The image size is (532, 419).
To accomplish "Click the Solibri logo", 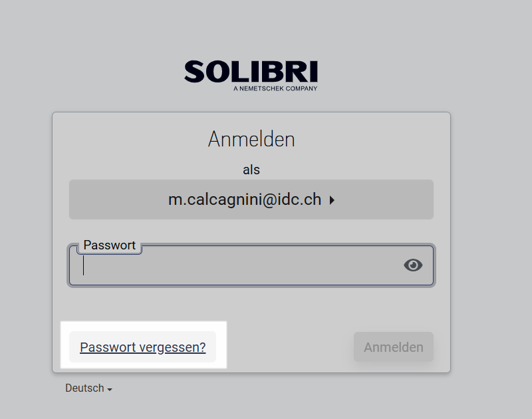I will [251, 76].
